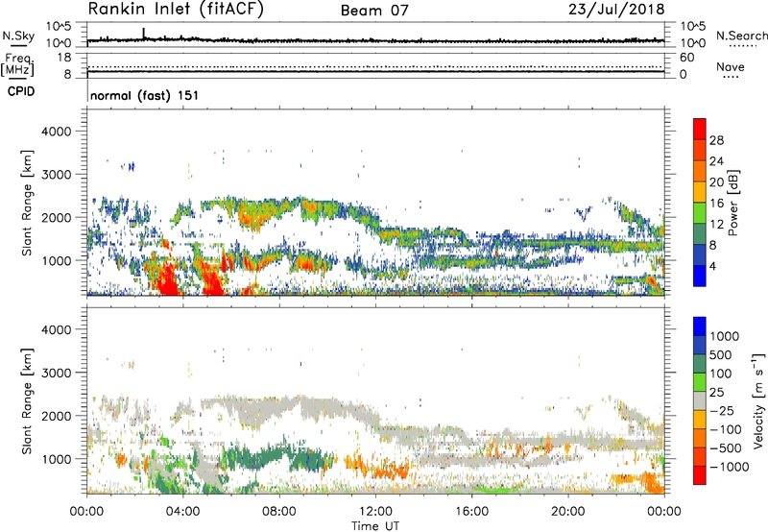The width and height of the screenshot is (768, 532).
Task: Click the 'Nave' legend label
Action: (731, 66)
